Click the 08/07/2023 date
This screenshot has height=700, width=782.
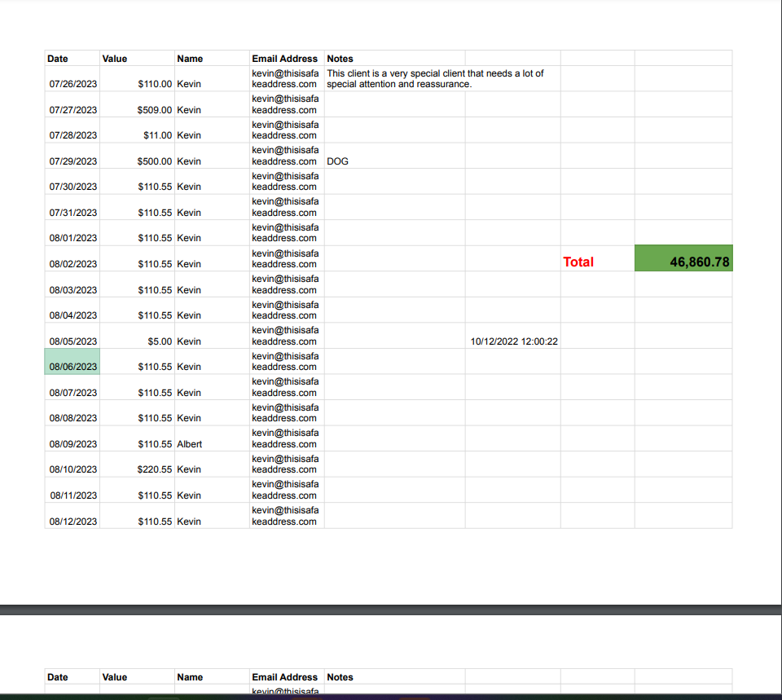tap(72, 393)
